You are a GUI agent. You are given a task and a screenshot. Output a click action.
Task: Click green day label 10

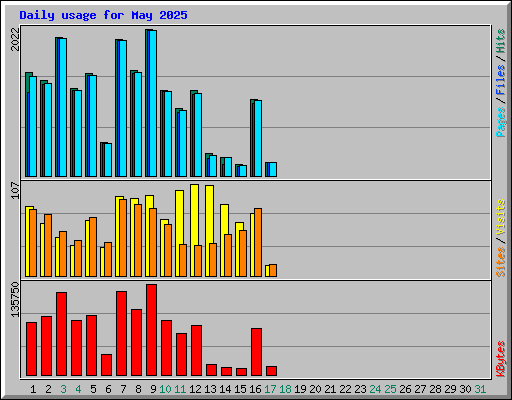point(165,389)
